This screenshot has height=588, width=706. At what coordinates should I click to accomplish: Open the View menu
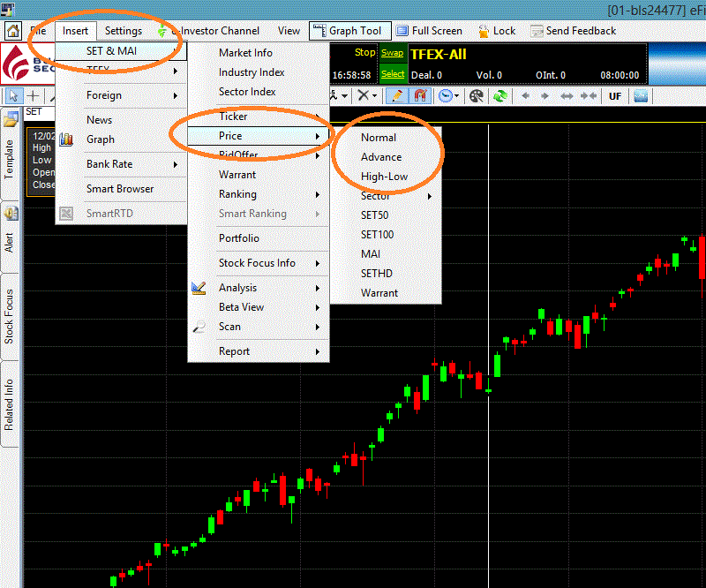[289, 31]
